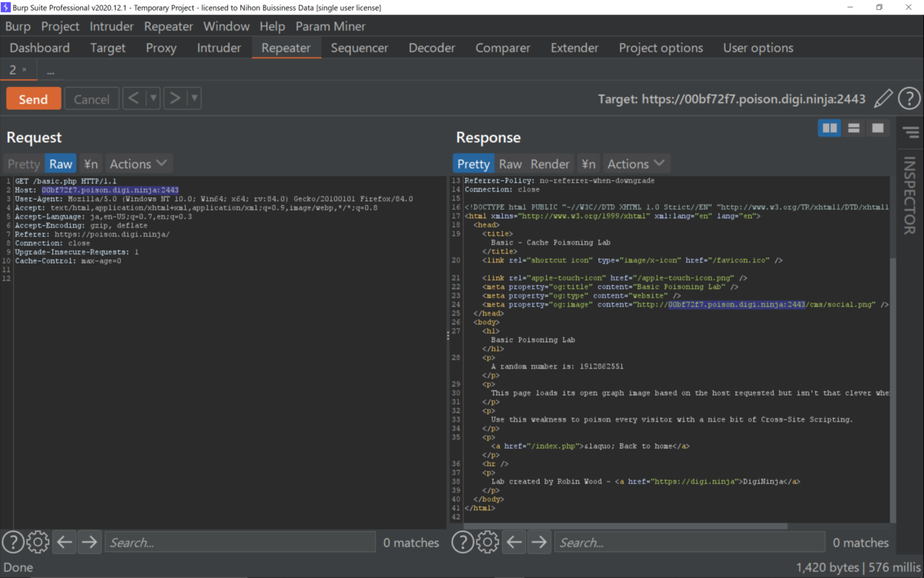Open Request search settings gear

(38, 543)
